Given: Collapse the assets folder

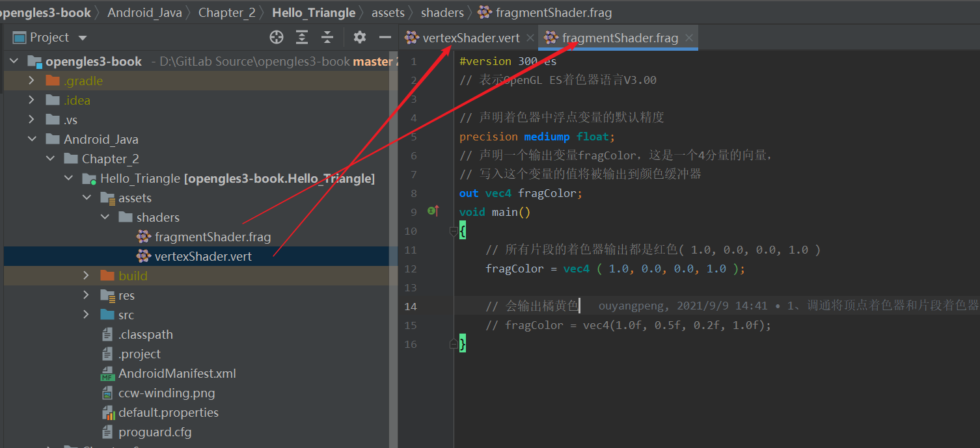Looking at the screenshot, I should click(86, 198).
